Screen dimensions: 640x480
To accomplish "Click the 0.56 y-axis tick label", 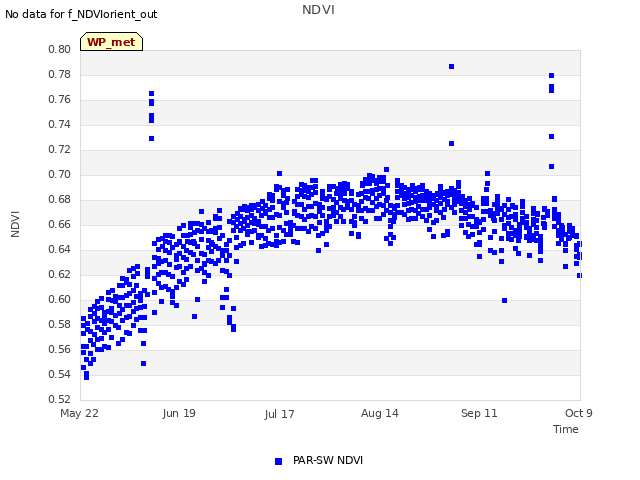I will tap(60, 349).
